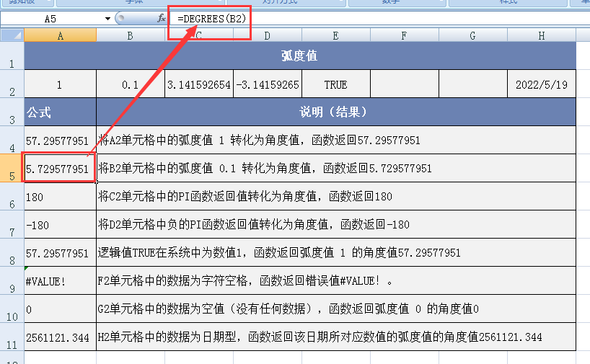Image resolution: width=590 pixels, height=364 pixels.
Task: Select cell A8 showing 57.29577951
Action: 60,252
